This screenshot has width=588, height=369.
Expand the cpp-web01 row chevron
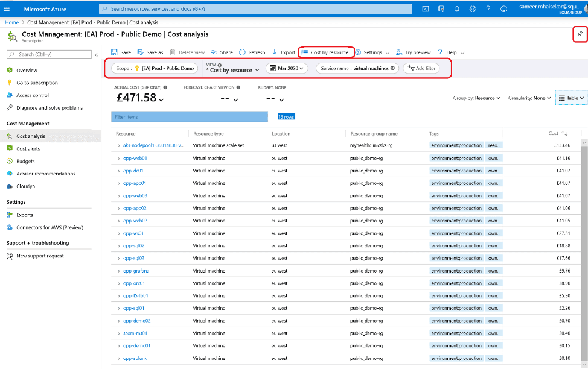118,159
